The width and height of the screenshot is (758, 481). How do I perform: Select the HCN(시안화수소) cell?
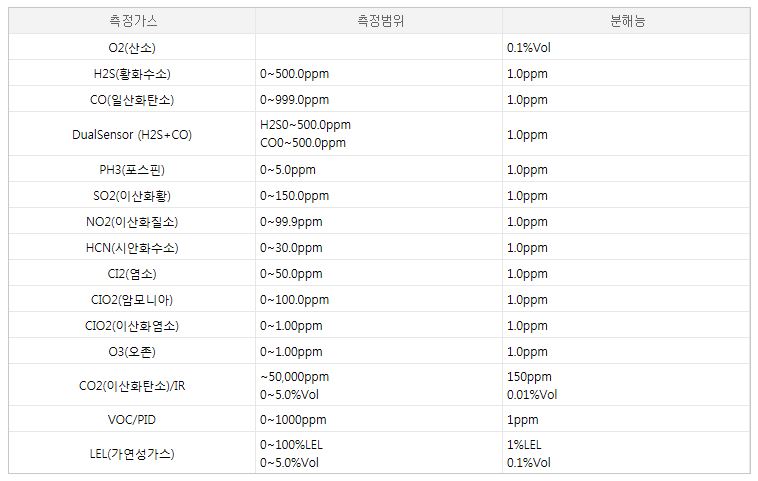point(132,248)
